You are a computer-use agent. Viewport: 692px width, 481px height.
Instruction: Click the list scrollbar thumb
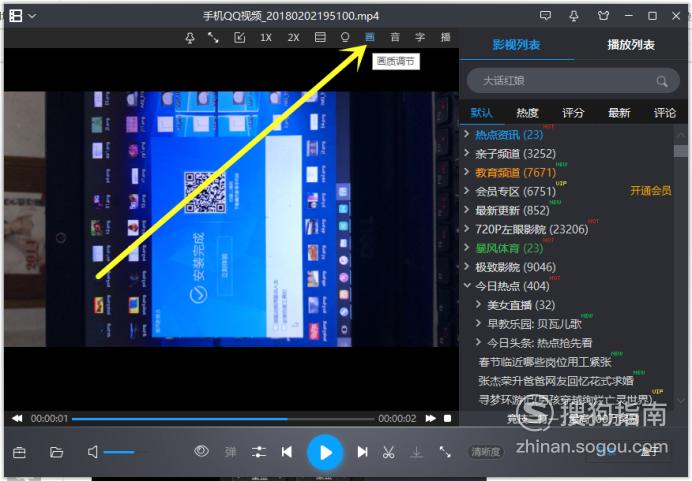(680, 151)
